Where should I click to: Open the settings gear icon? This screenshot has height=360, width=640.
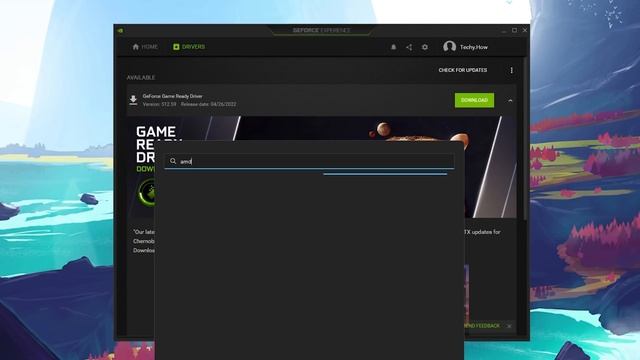point(425,47)
